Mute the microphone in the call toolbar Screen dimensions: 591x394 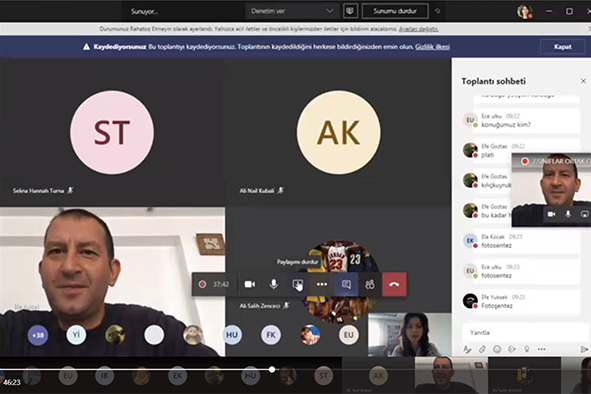click(274, 284)
